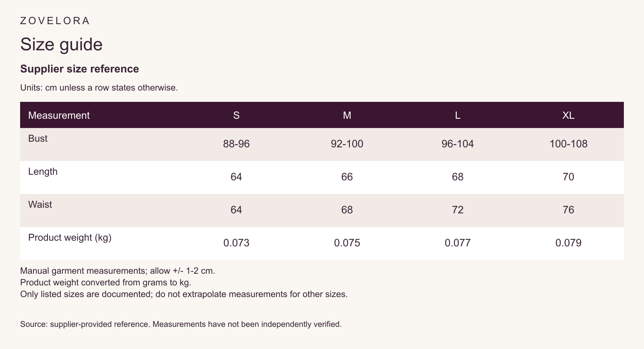The image size is (644, 349).
Task: Select the Length row label
Action: click(43, 171)
